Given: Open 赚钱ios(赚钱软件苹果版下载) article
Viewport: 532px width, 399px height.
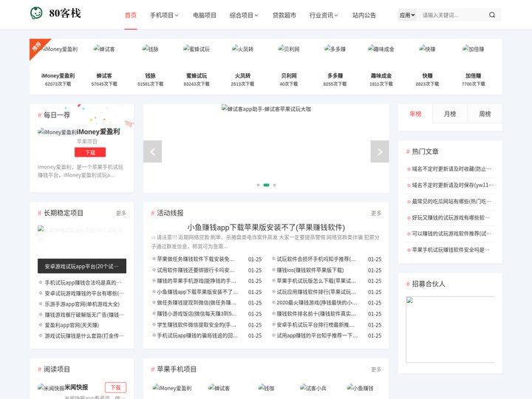Looking at the screenshot, I should click(310, 270).
